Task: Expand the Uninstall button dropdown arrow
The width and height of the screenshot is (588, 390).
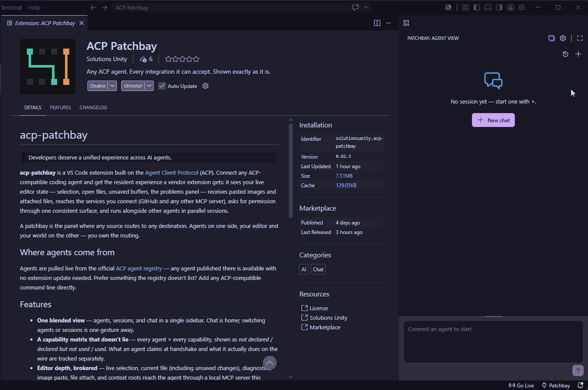Action: click(149, 86)
